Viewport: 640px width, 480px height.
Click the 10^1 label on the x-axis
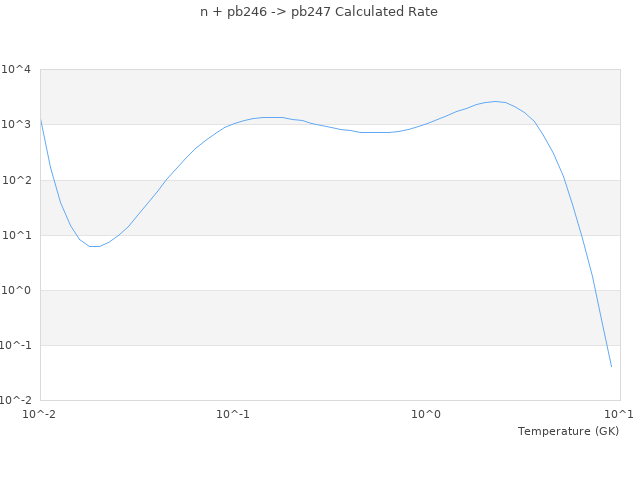(618, 414)
